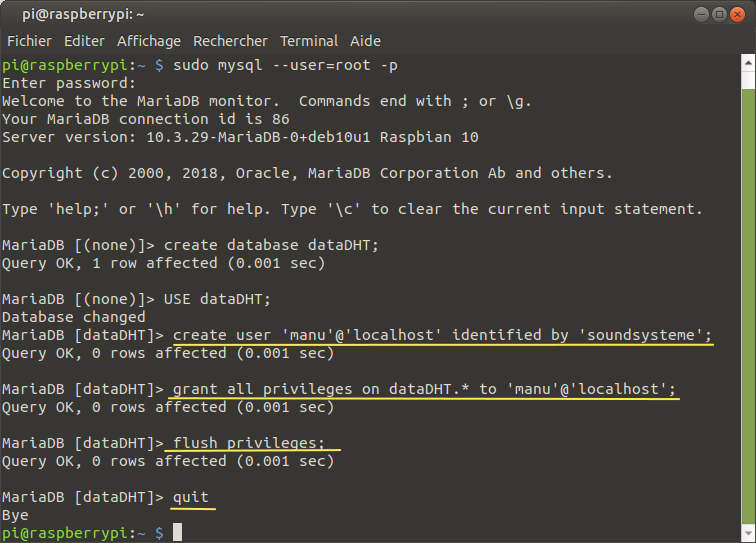Click the terminal cursor at the final prompt
Screen dimensions: 756x543
pos(177,532)
